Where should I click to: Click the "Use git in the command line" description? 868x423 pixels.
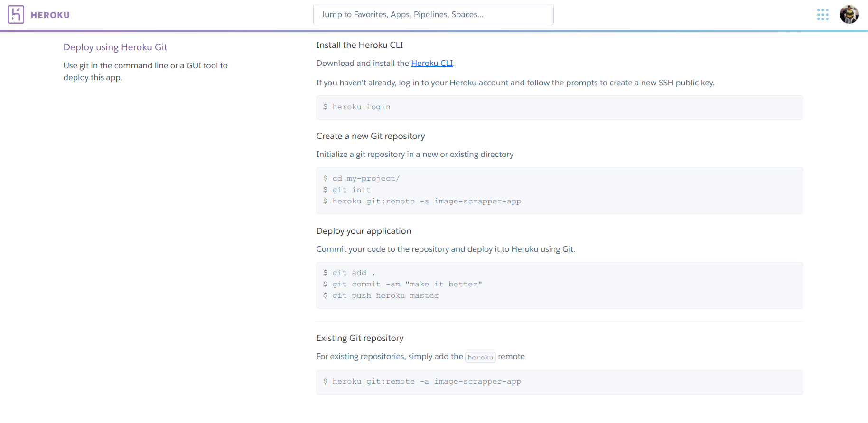click(146, 72)
